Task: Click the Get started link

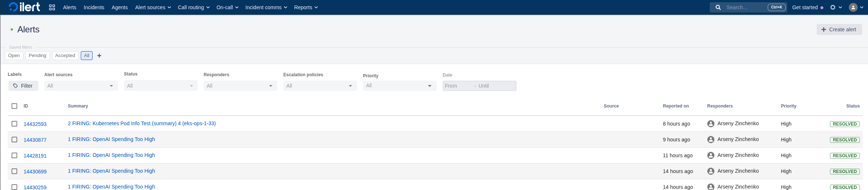Action: coord(805,7)
